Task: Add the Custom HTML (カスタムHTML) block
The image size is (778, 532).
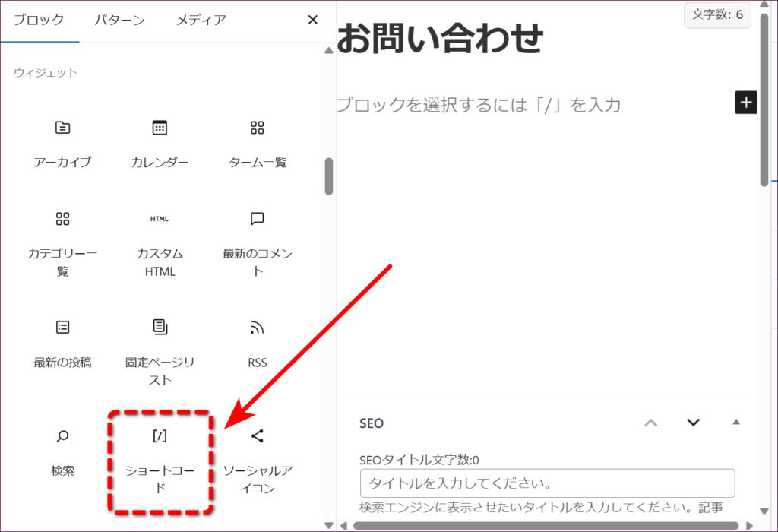Action: tap(160, 243)
